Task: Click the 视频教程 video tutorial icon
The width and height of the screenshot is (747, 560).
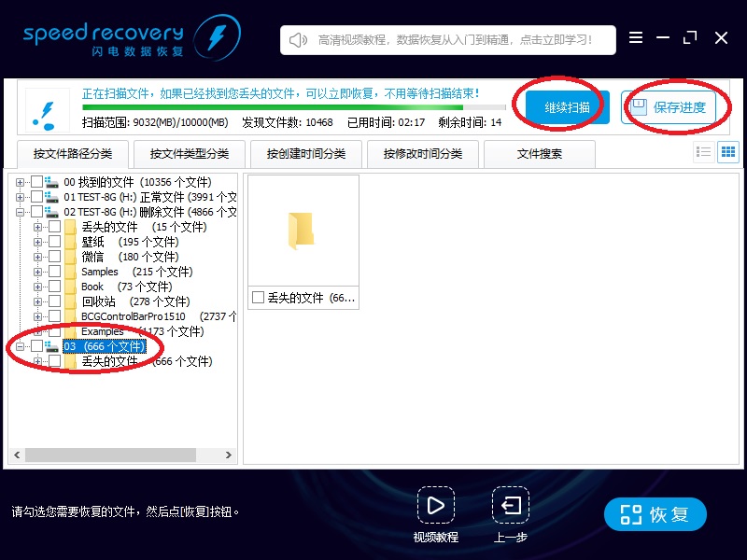Action: point(435,507)
